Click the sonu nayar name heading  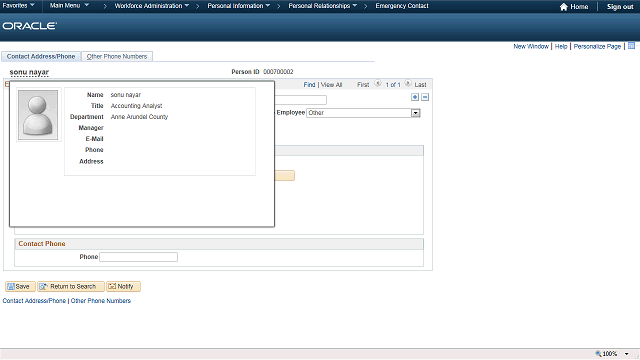[x=29, y=72]
